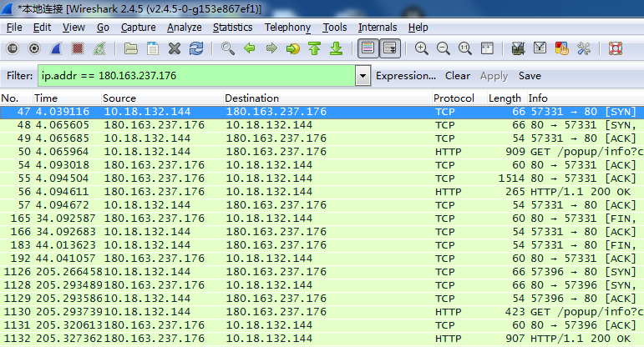Viewport: 644px width, 347px height.
Task: Click the display filter input field
Action: (x=196, y=76)
